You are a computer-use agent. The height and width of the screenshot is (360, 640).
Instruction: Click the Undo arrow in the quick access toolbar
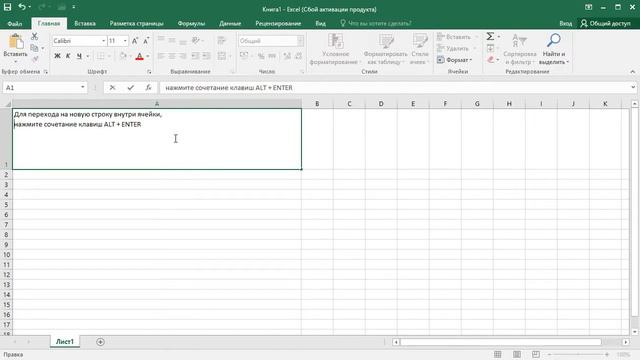22,7
